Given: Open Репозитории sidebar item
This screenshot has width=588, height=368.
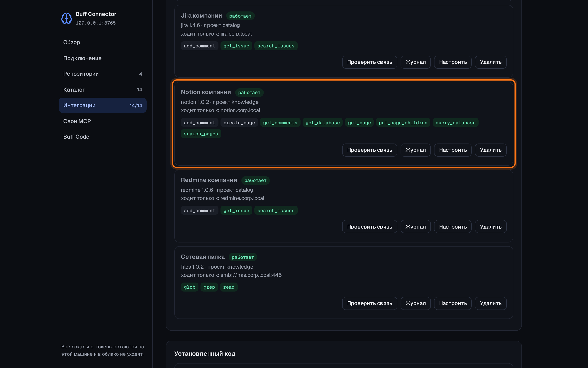Looking at the screenshot, I should pyautogui.click(x=102, y=74).
